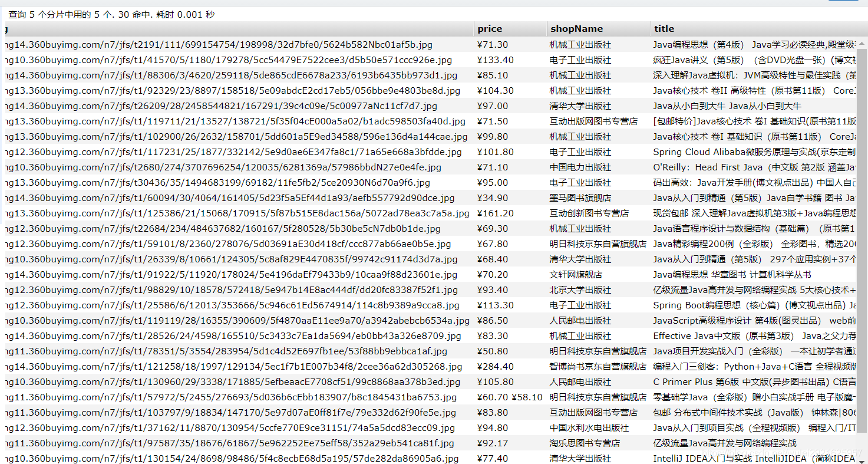Click the ¥71.50 price cell
Image resolution: width=868 pixels, height=464 pixels.
pos(493,121)
